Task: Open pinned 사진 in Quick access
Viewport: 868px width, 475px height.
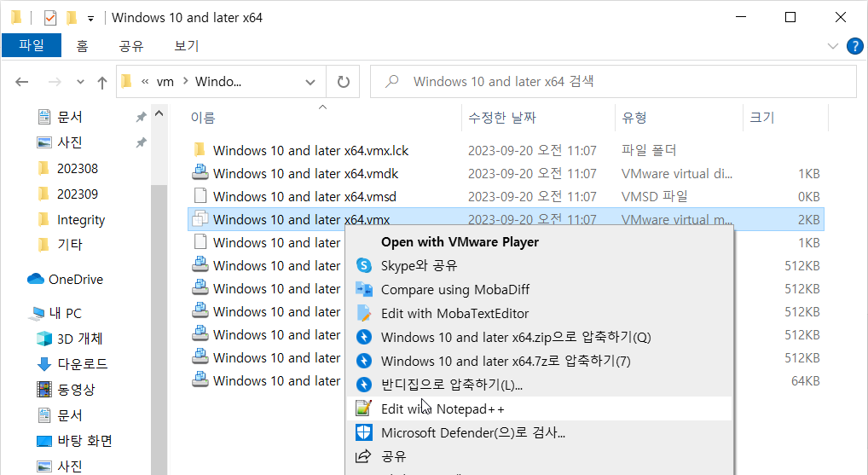Action: pos(70,142)
